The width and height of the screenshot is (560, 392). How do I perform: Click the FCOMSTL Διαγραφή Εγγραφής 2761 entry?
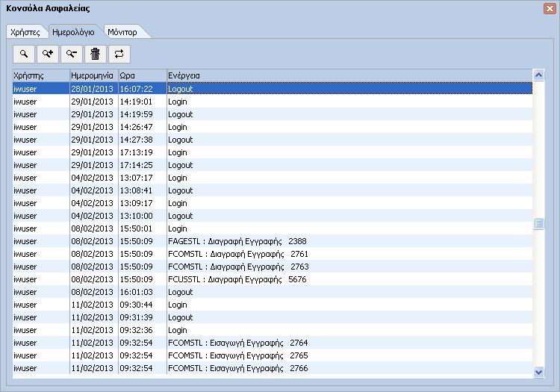point(273,254)
